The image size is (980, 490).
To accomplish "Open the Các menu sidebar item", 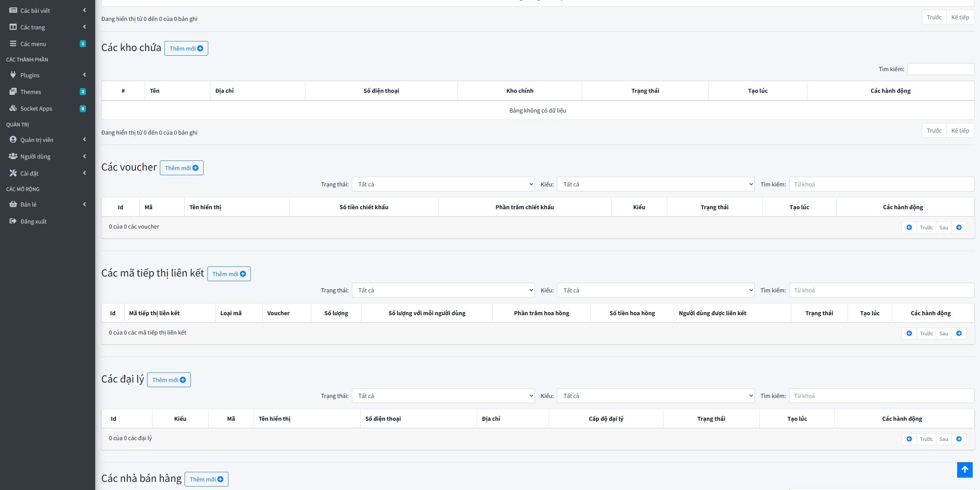I will click(33, 44).
